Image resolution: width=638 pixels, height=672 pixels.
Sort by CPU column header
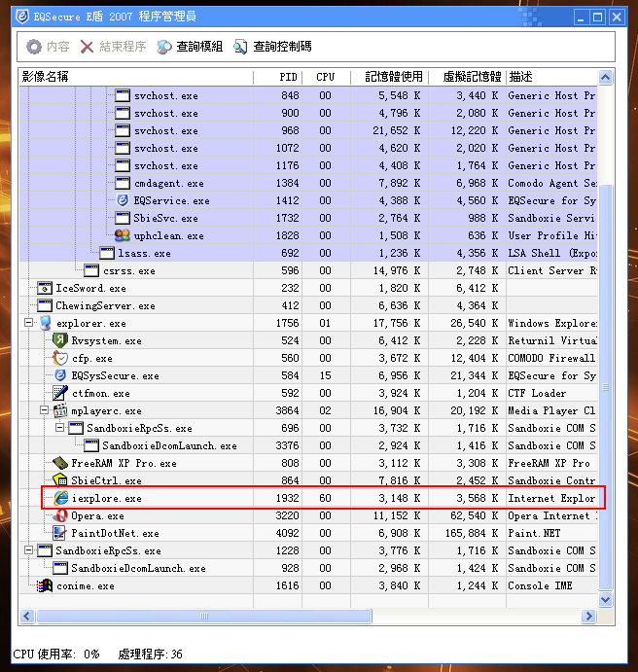point(326,77)
